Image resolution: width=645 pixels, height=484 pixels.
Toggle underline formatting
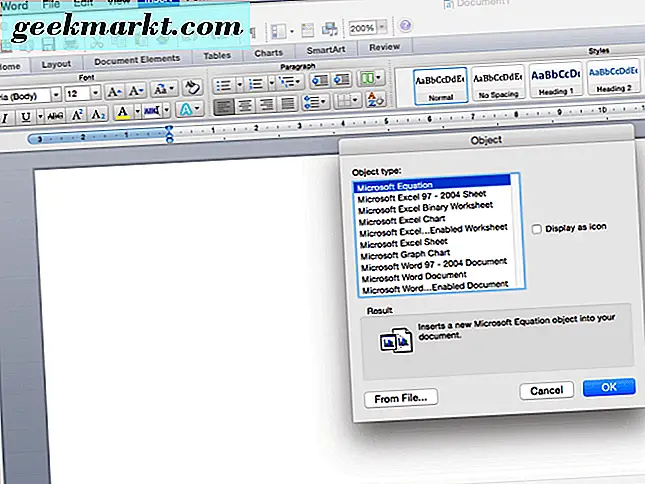tap(24, 117)
